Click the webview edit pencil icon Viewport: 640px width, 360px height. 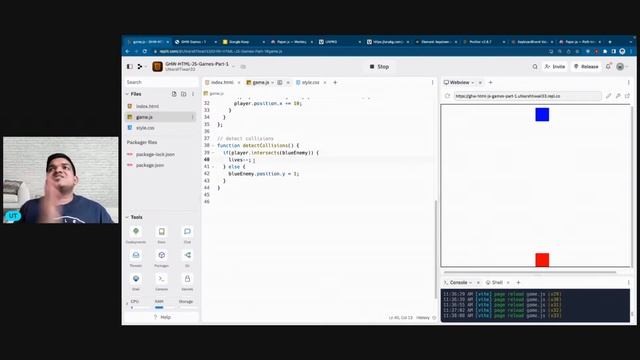pos(609,96)
